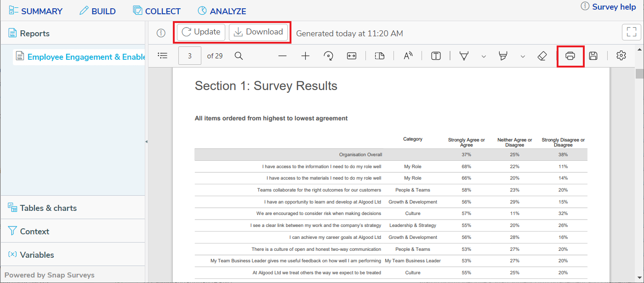The width and height of the screenshot is (644, 283).
Task: Open the viewer settings gear
Action: tap(621, 55)
